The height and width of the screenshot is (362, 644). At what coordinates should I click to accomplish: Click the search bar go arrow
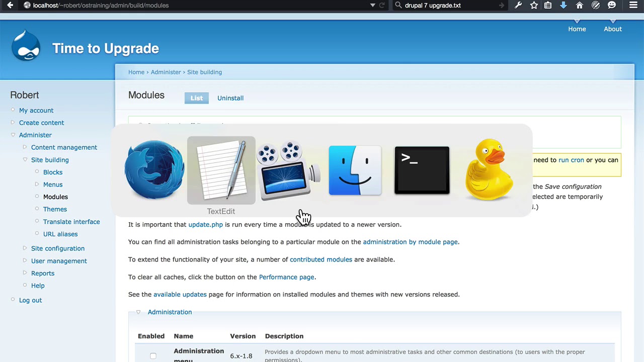(502, 5)
